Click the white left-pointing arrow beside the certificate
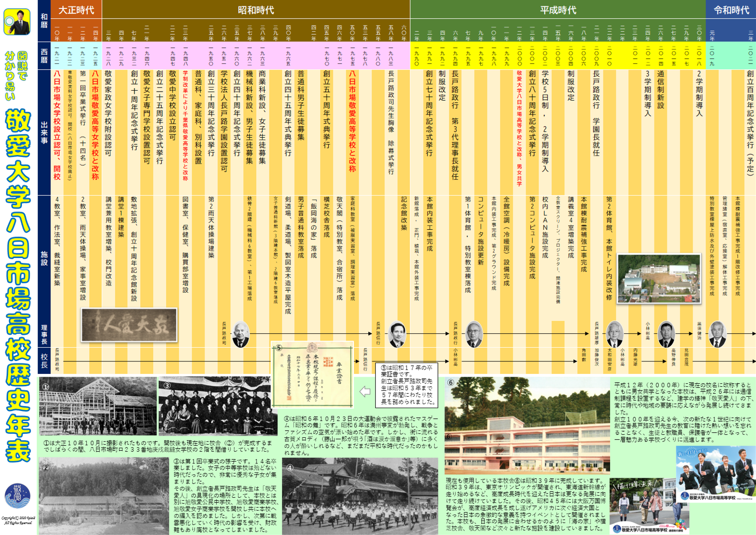 [365, 392]
